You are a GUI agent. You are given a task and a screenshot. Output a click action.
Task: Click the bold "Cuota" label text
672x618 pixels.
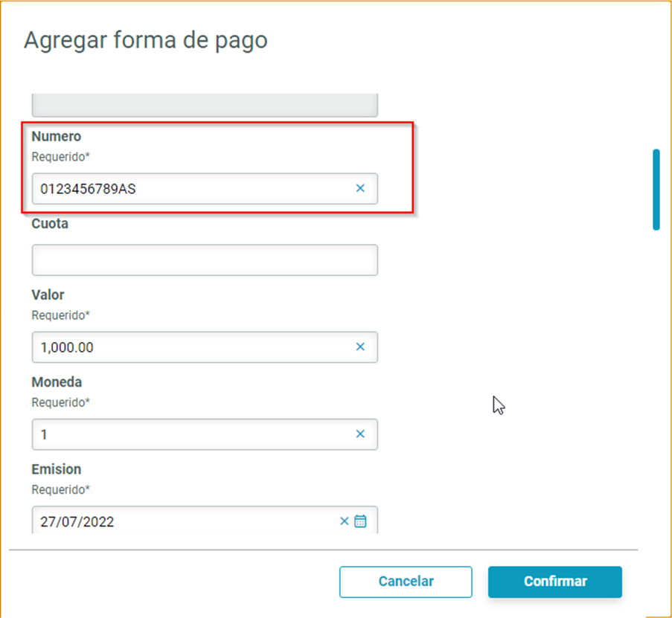tap(50, 224)
